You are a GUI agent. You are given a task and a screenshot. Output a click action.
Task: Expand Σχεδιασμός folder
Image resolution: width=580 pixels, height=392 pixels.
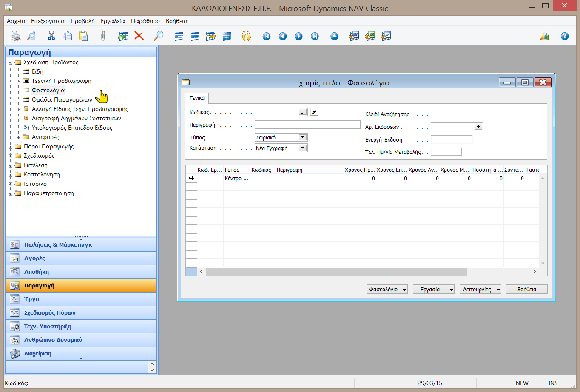pos(11,156)
